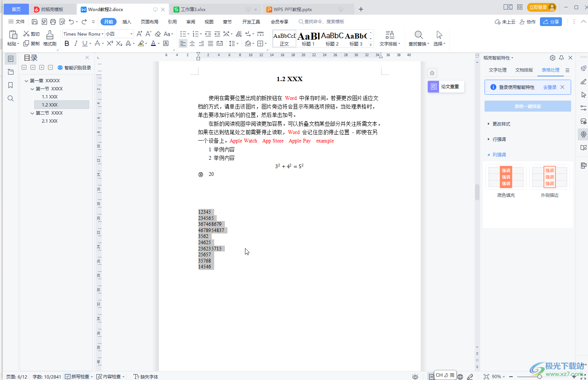The width and height of the screenshot is (588, 380).
Task: Click the Superscript X² icon
Action: point(110,43)
